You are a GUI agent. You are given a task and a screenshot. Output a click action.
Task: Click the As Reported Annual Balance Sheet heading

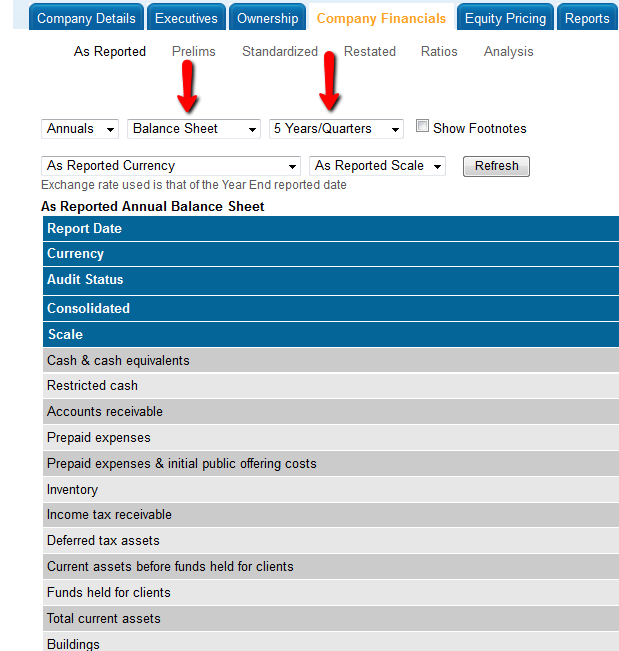click(x=152, y=206)
